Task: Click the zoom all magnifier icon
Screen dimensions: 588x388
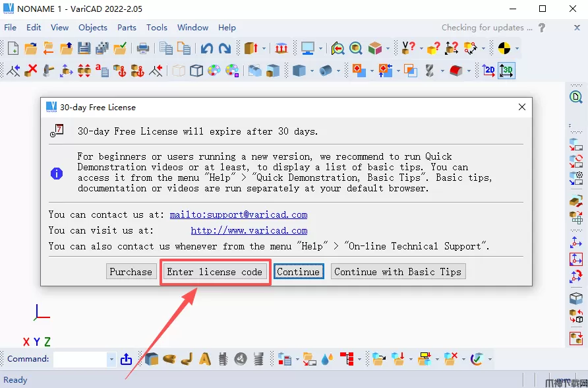Action: 355,48
